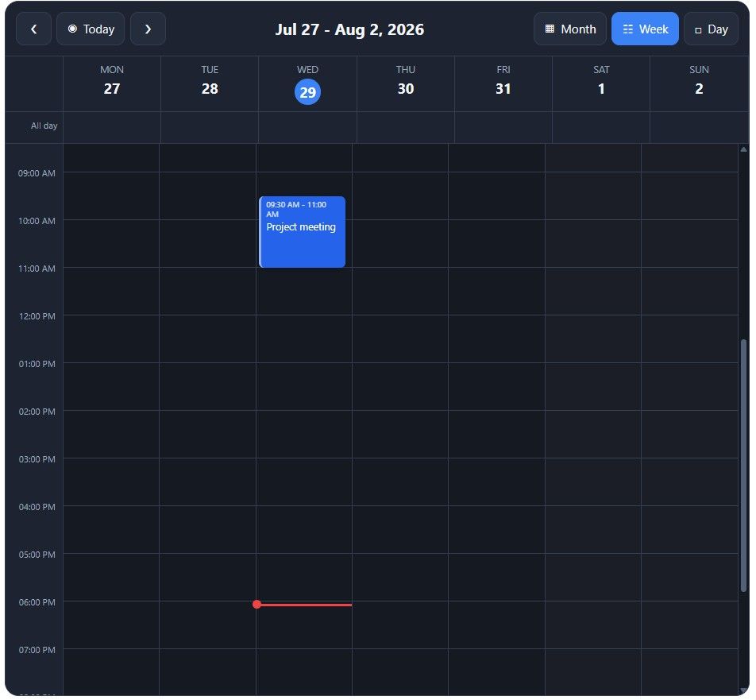Screen dimensions: 756x700
Task: Select Saturday 1 column header
Action: (x=601, y=84)
